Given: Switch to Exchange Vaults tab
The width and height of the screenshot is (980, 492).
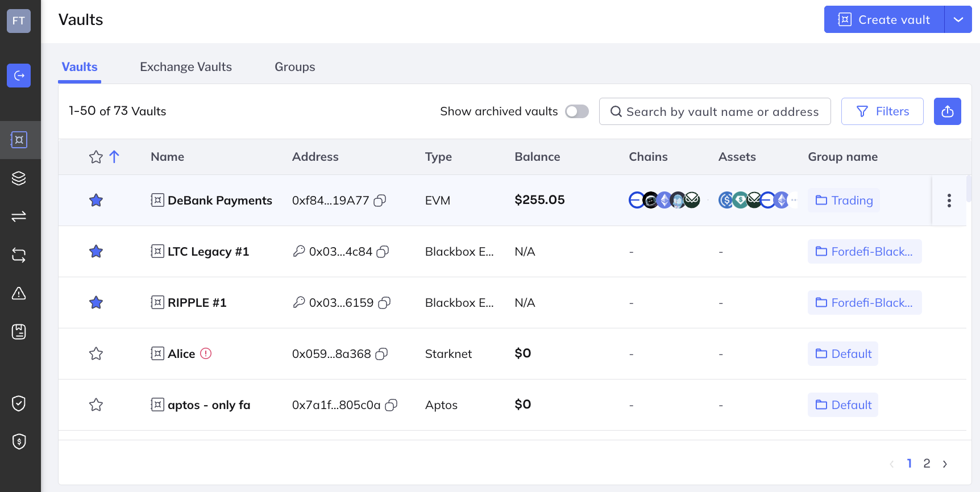Looking at the screenshot, I should 186,67.
